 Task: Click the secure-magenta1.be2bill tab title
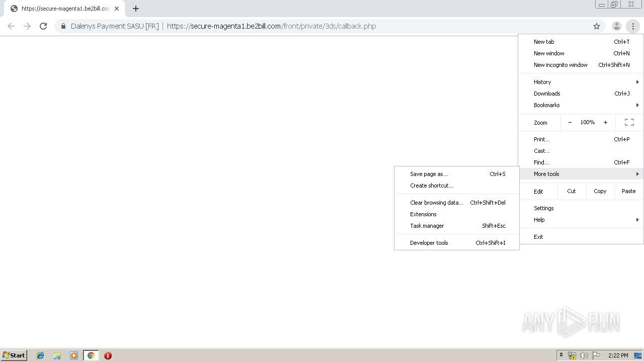[65, 9]
